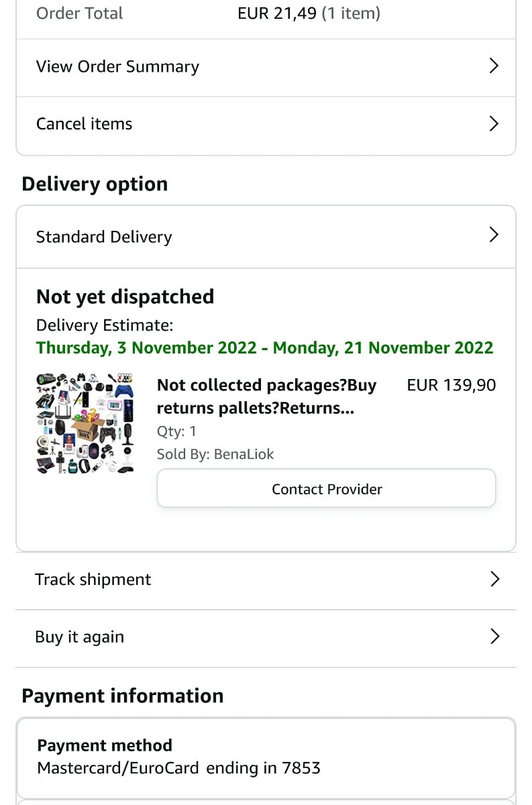This screenshot has height=805, width=532.
Task: Click the chevron beside View Order Summary
Action: pos(494,66)
